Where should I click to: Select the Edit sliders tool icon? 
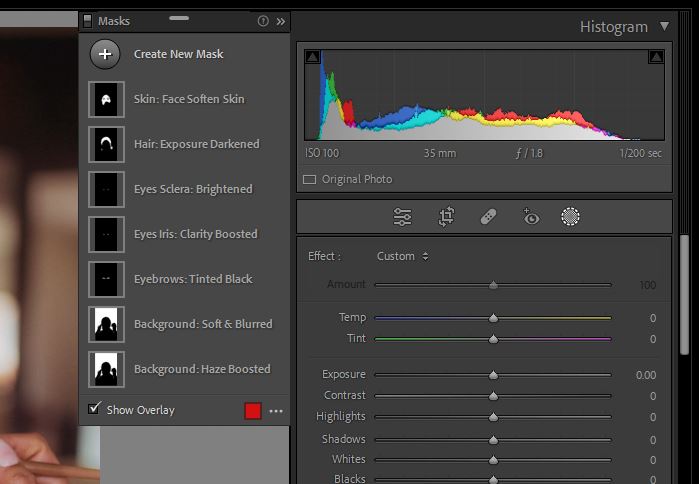[402, 216]
